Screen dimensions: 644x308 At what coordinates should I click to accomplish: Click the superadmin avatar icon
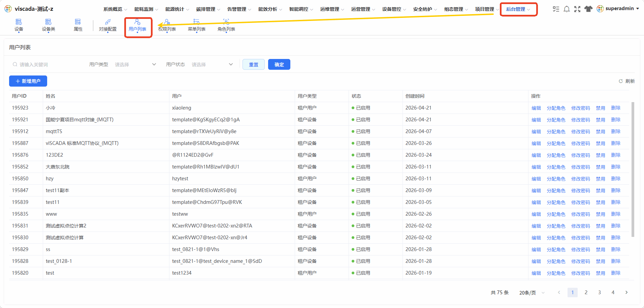point(600,9)
